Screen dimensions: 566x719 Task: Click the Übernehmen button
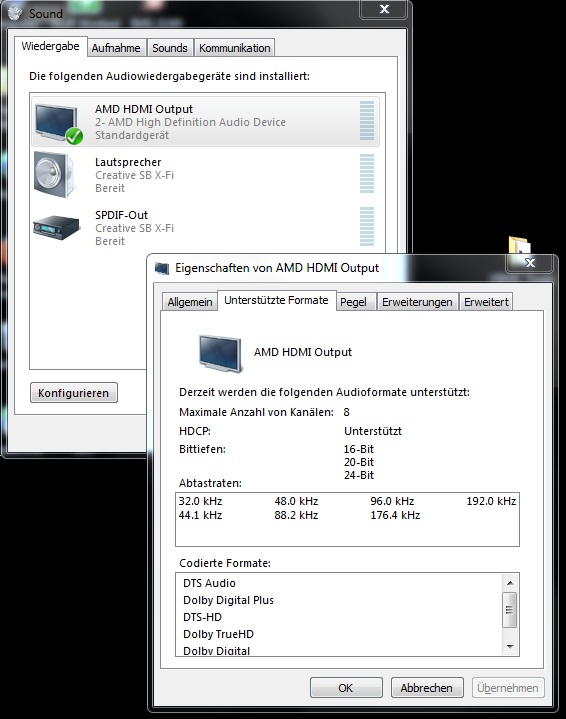click(508, 688)
